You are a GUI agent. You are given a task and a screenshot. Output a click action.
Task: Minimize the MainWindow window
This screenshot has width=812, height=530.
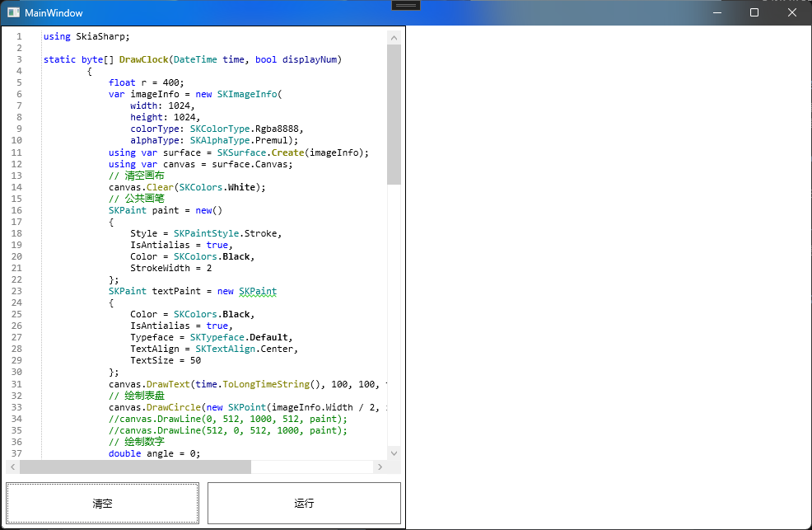click(716, 12)
